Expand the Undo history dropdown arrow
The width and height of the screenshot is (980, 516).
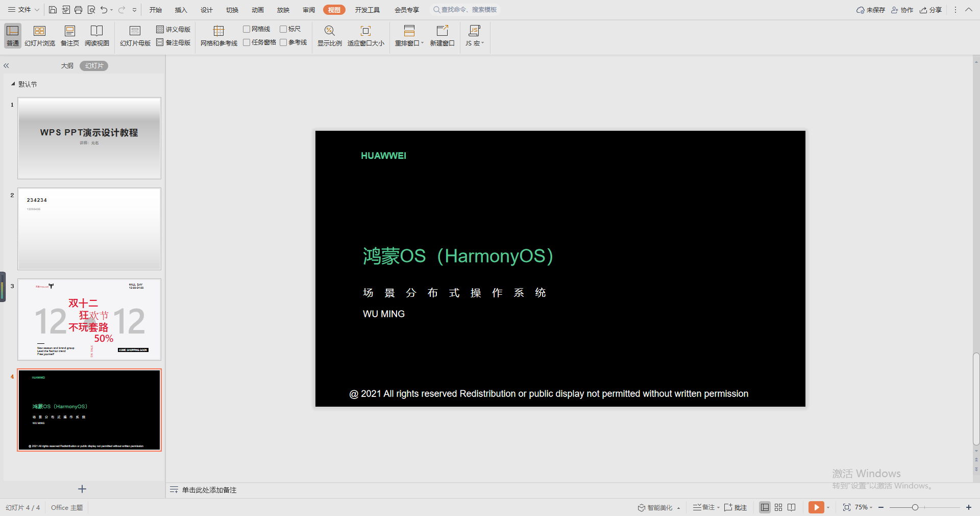point(112,10)
